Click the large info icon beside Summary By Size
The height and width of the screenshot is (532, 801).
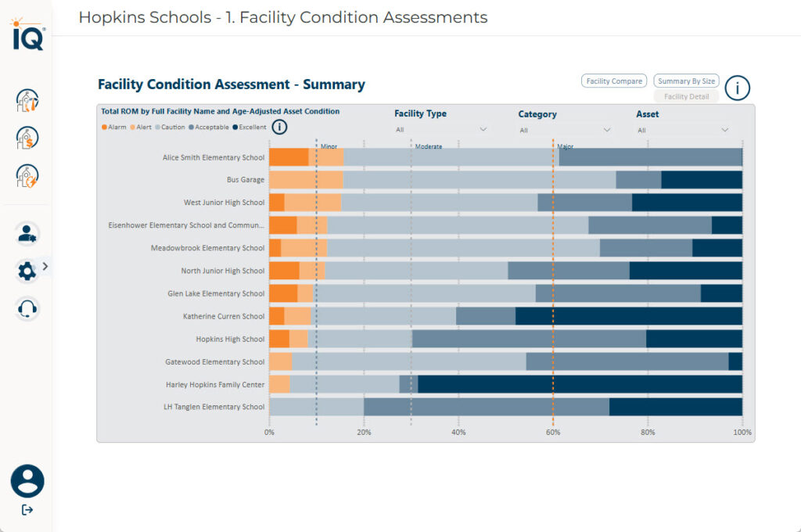[737, 88]
